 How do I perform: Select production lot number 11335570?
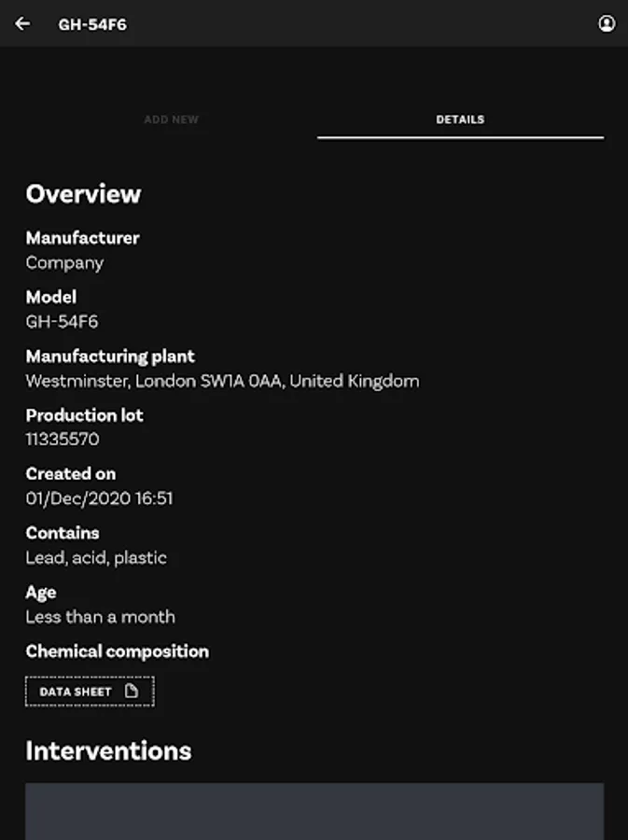(63, 440)
